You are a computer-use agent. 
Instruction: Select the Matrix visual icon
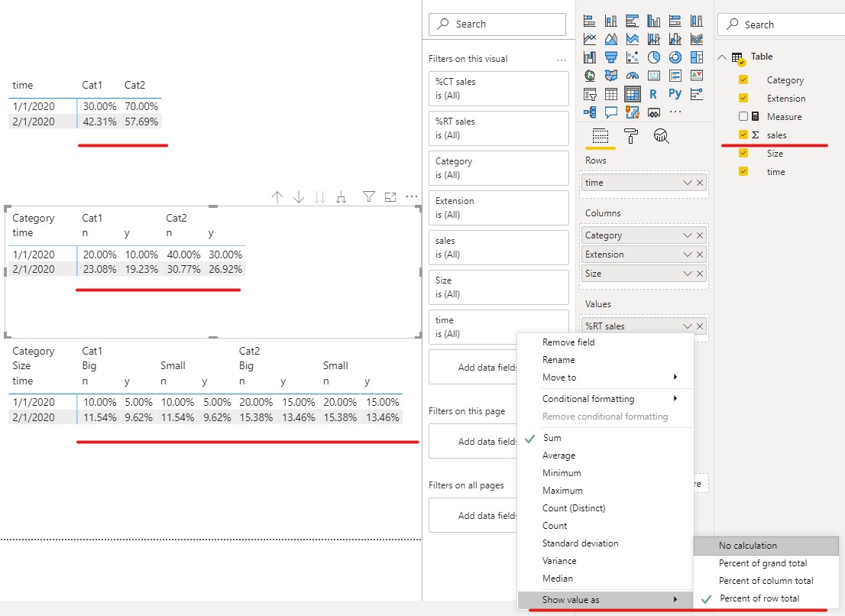coord(632,94)
